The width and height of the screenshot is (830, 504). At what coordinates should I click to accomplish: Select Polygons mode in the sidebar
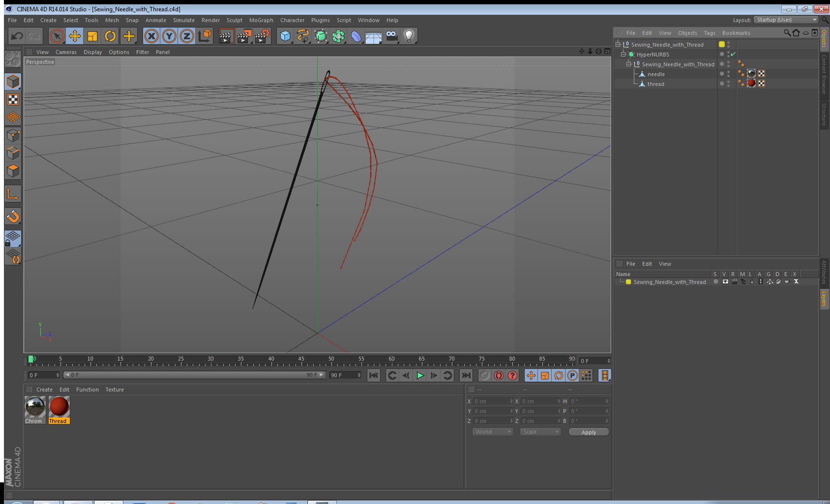pyautogui.click(x=13, y=170)
